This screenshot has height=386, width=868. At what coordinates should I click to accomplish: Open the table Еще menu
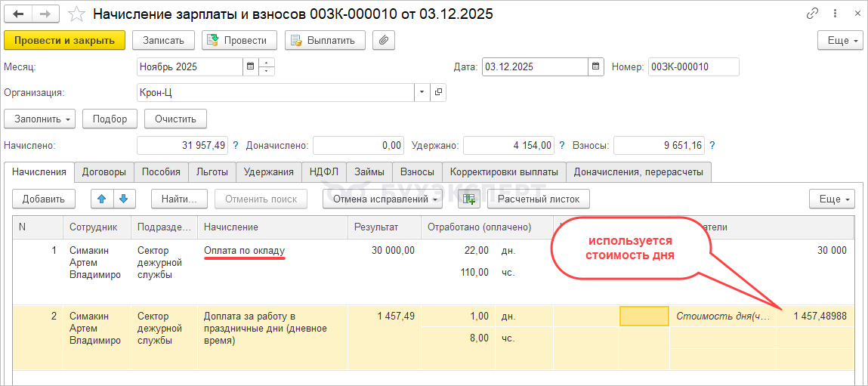pyautogui.click(x=832, y=199)
